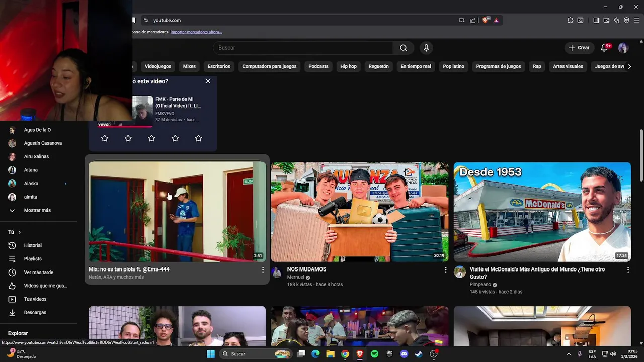644x362 pixels.
Task: Open the Pimpeano channel link
Action: click(x=480, y=284)
